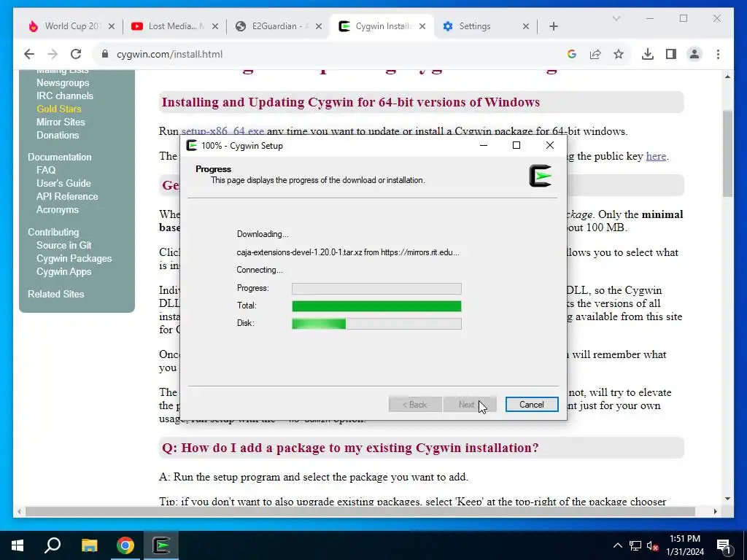Open Chrome downloads icon
This screenshot has width=747, height=560.
coord(648,54)
